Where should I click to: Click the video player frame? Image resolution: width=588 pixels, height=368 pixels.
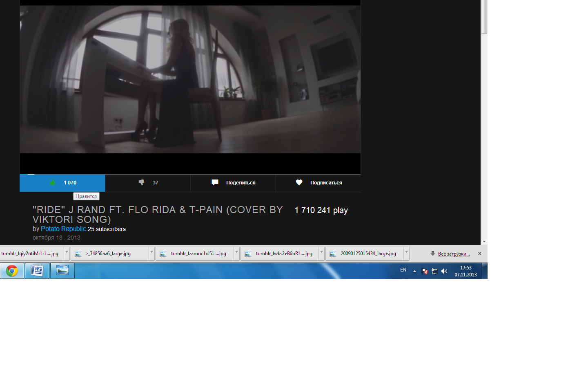[190, 87]
